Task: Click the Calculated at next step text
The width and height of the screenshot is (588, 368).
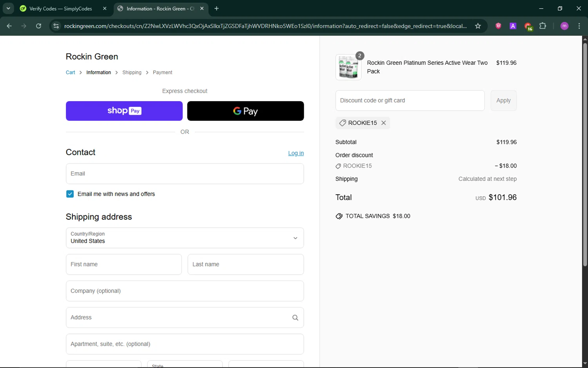Action: point(488,179)
